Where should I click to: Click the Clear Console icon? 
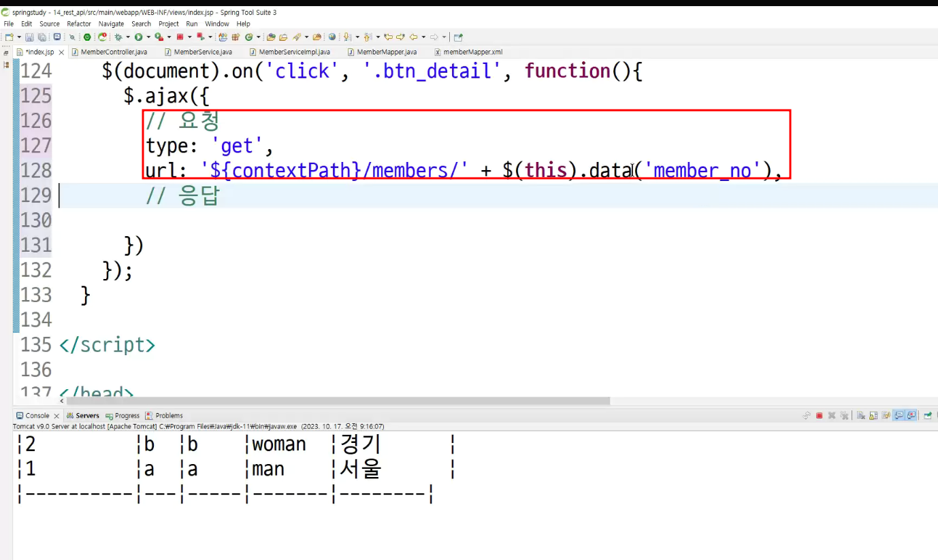(x=861, y=416)
